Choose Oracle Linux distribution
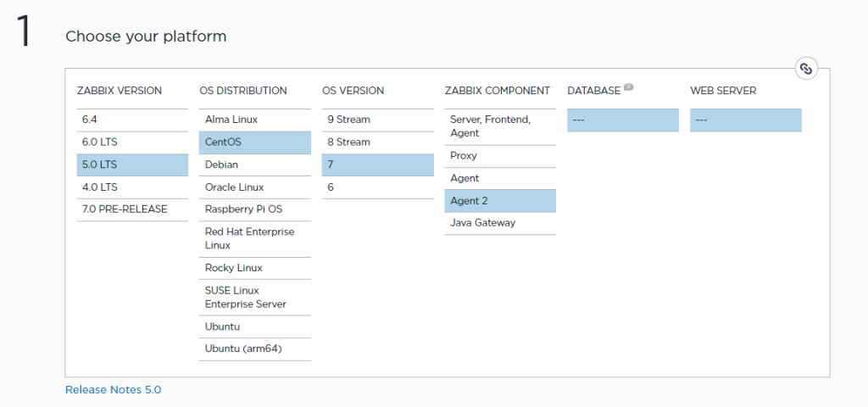This screenshot has height=407, width=868. coord(254,187)
